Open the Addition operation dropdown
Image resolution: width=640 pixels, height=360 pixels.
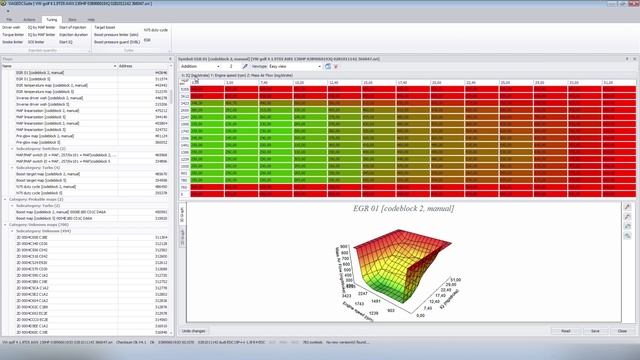(x=218, y=66)
